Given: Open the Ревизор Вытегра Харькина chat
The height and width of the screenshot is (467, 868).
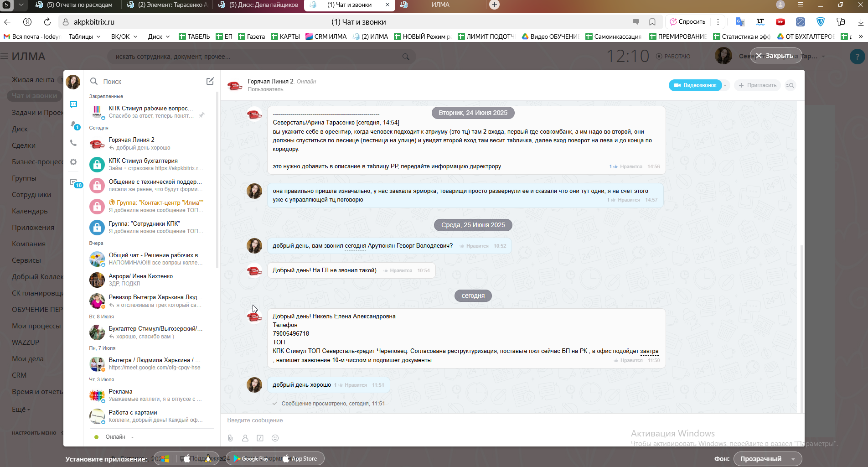Looking at the screenshot, I should click(150, 301).
